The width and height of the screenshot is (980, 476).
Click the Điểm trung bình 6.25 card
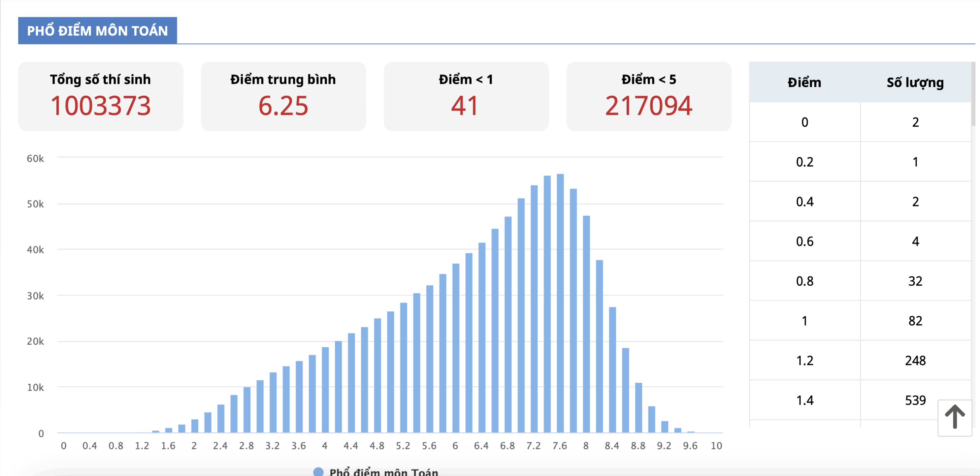(x=283, y=97)
